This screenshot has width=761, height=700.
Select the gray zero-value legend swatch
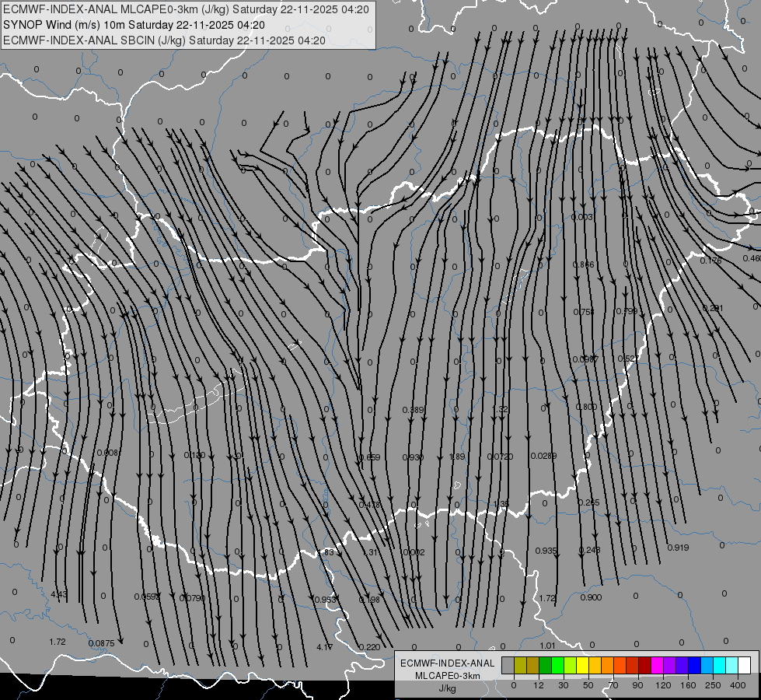click(508, 665)
